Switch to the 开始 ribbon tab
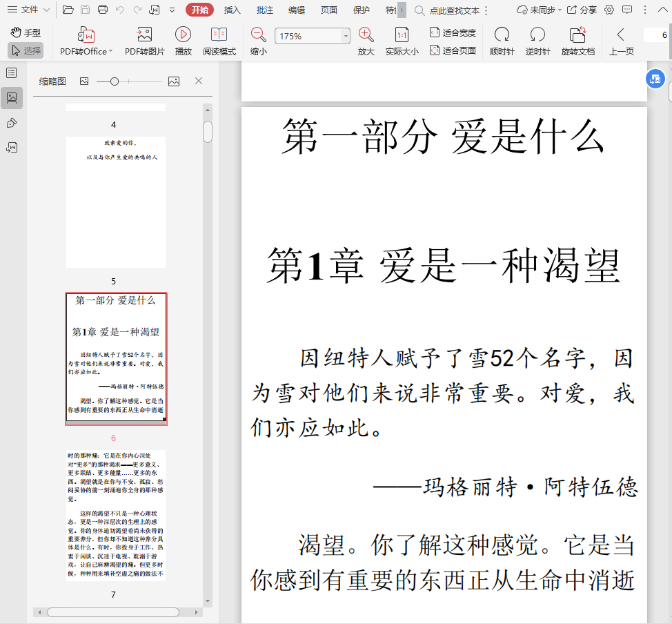 (x=199, y=10)
